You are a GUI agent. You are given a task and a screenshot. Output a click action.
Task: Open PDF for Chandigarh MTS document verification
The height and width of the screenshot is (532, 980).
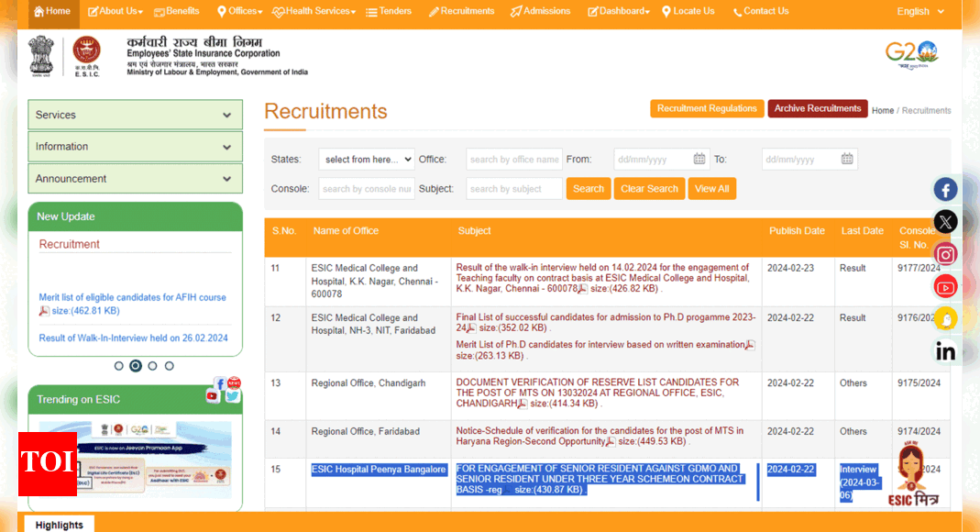[x=523, y=404]
